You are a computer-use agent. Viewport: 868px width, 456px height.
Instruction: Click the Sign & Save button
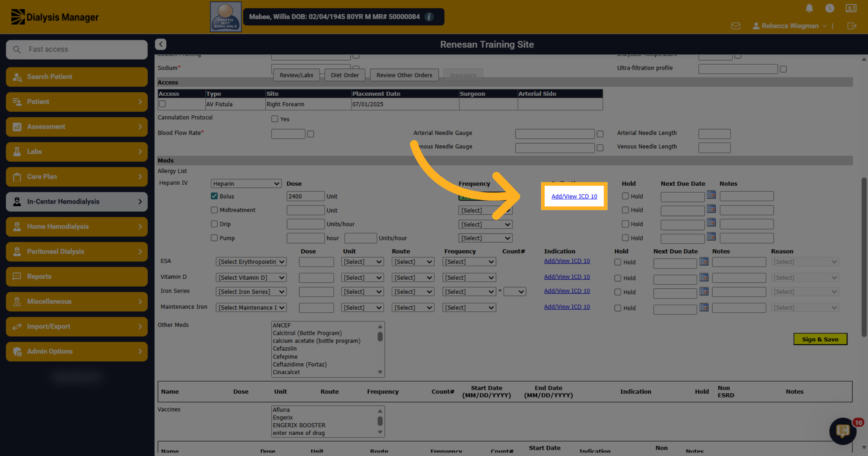click(820, 339)
